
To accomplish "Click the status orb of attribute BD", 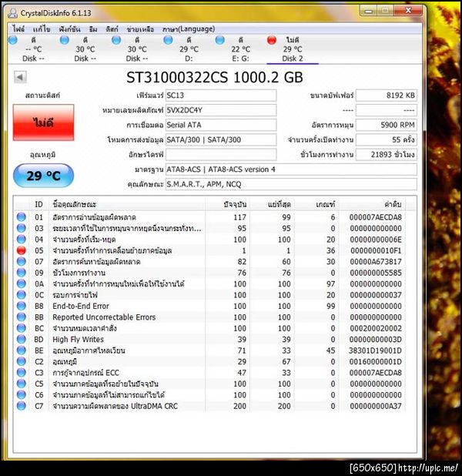I will [x=22, y=339].
